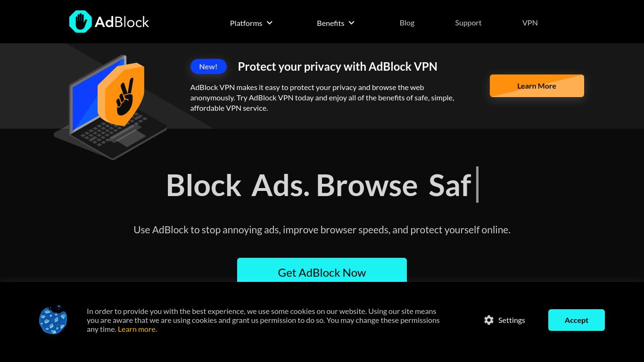This screenshot has height=362, width=644.
Task: Click Get AdBlock Now button
Action: coord(322,270)
